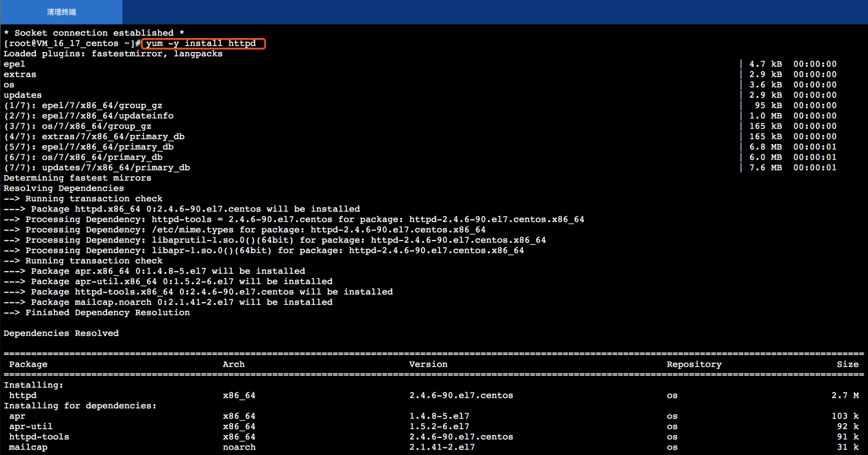Click the '(3/7): os/7/x86_64/group_gz' line
868x455 pixels.
click(x=78, y=126)
